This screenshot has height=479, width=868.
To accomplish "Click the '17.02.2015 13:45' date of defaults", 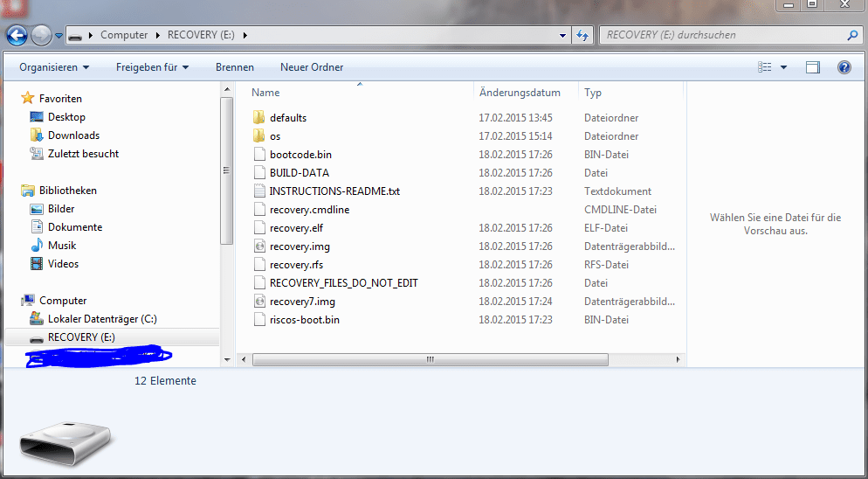I will pos(515,117).
